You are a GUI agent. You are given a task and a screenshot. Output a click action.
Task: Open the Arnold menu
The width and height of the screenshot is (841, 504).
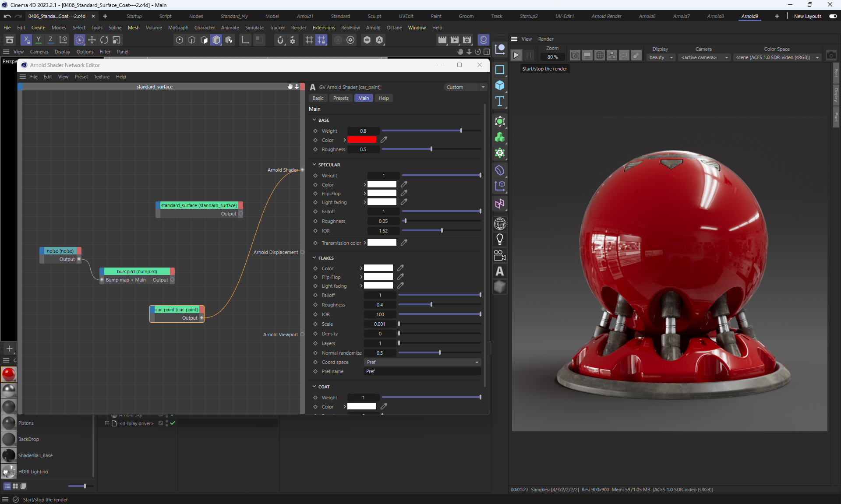(373, 28)
